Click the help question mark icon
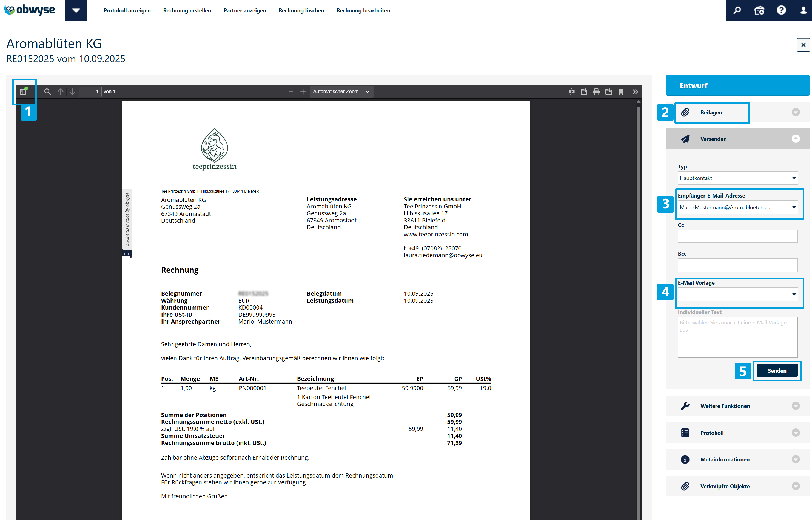Viewport: 812px width, 520px height. 781,10
